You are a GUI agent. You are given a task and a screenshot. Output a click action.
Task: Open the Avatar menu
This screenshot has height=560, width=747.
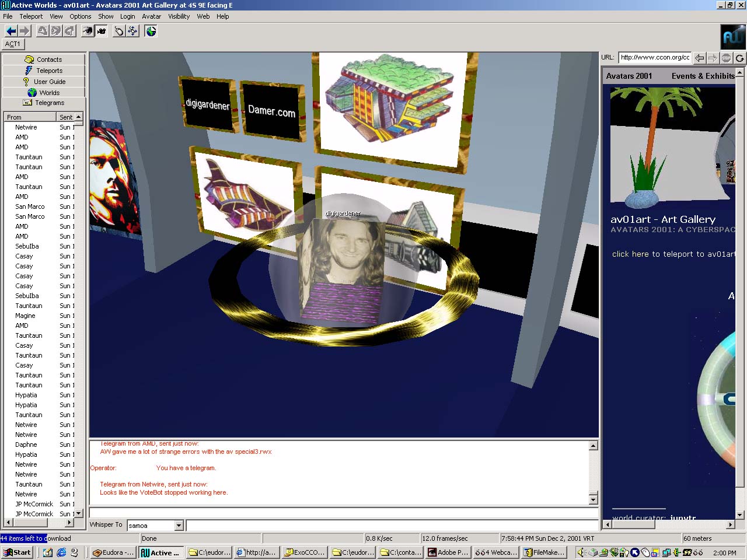pyautogui.click(x=151, y=16)
